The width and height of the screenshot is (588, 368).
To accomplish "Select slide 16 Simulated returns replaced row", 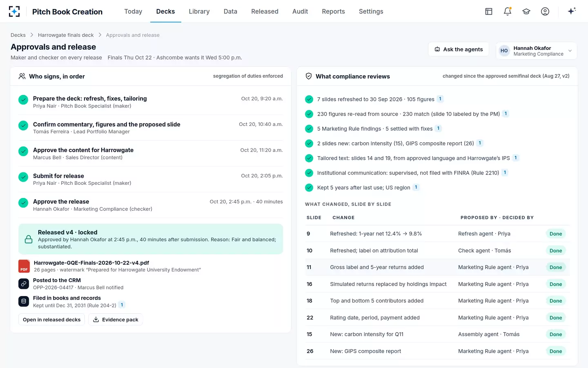I will pos(437,284).
